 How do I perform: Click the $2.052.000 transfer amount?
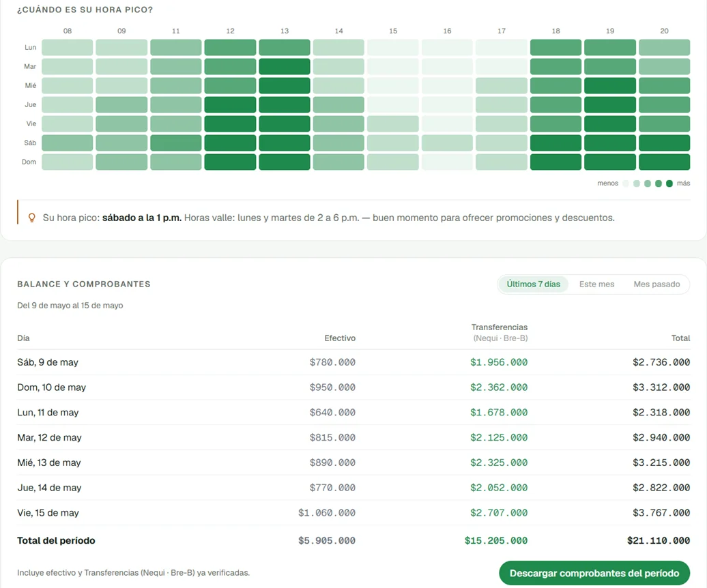(x=499, y=488)
